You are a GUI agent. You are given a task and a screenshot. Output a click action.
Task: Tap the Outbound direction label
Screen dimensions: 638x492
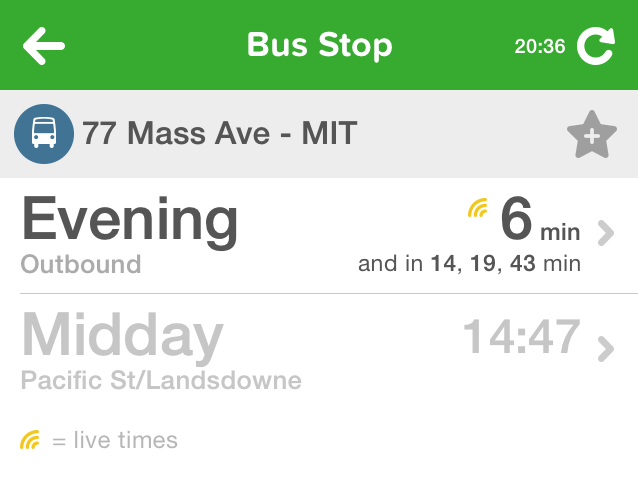point(81,265)
